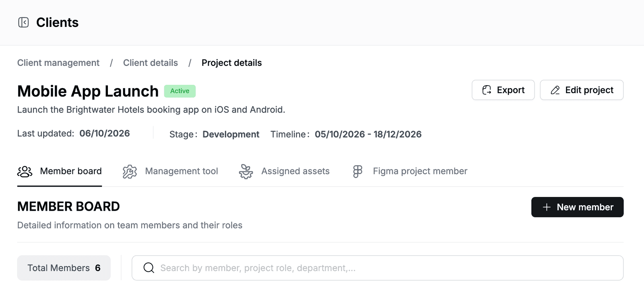Screen dimensions: 644x285
Task: Click the pencil icon in Edit project
Action: tap(555, 90)
